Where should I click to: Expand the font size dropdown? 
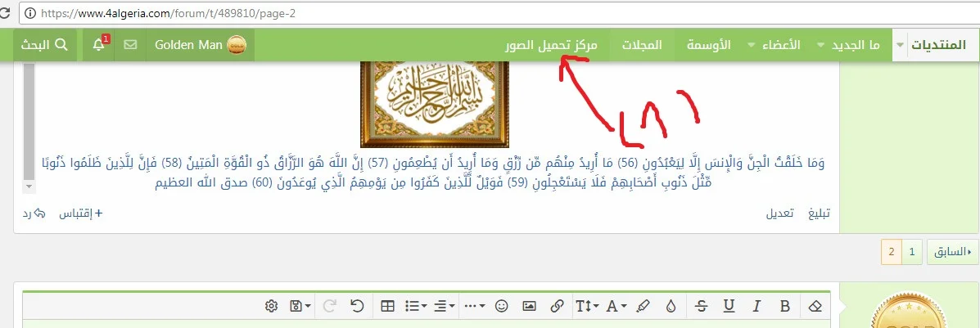click(x=588, y=306)
